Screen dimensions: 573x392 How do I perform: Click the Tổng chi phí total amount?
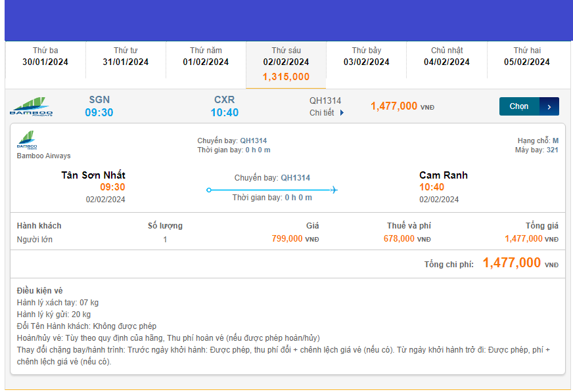512,263
